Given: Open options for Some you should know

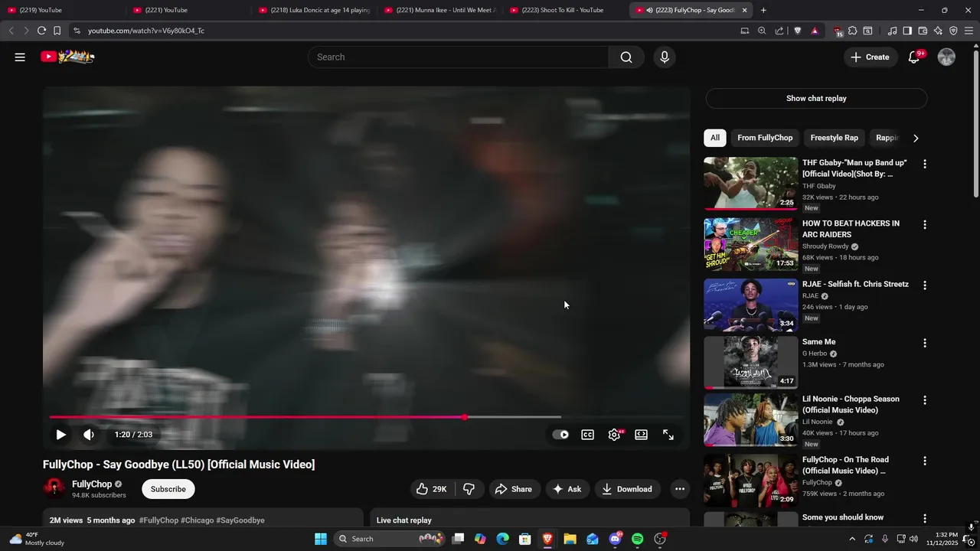Looking at the screenshot, I should (925, 519).
